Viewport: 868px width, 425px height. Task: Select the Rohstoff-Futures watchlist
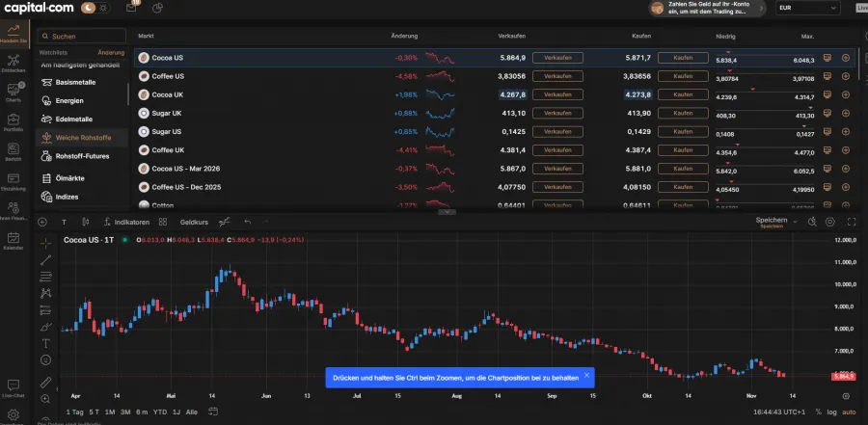83,156
